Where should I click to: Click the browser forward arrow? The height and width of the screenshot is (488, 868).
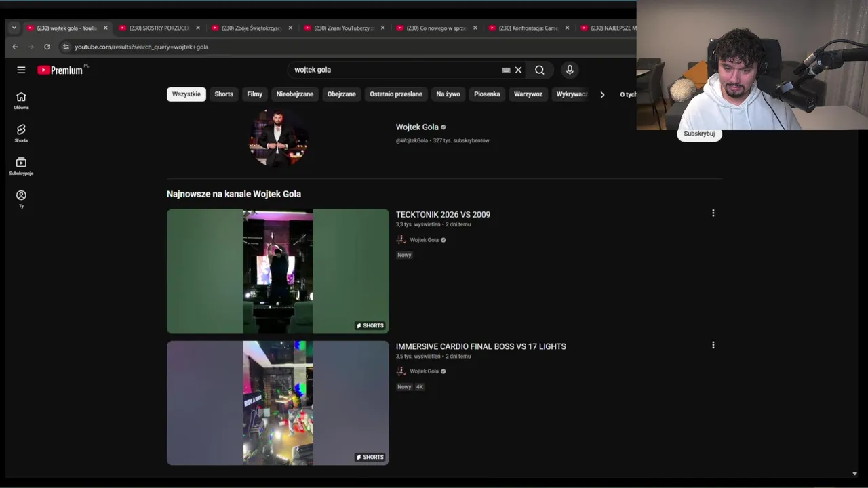31,47
